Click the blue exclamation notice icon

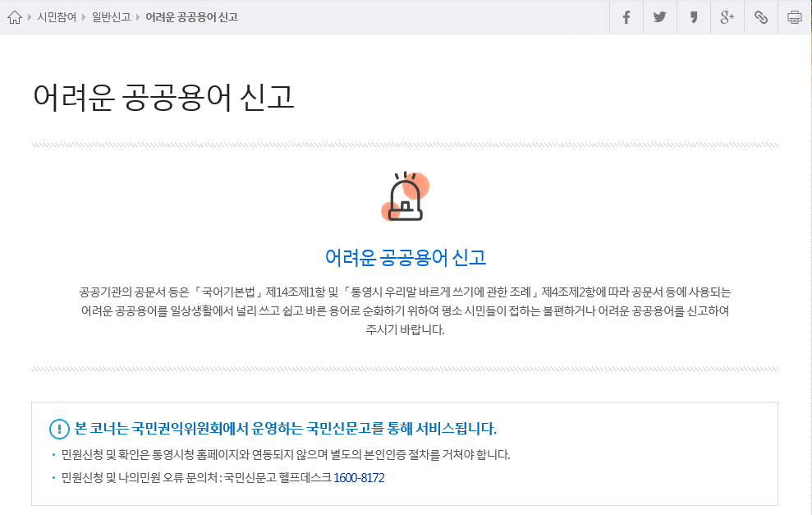[x=59, y=429]
